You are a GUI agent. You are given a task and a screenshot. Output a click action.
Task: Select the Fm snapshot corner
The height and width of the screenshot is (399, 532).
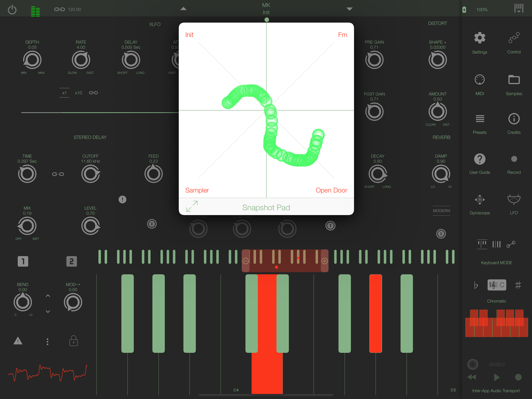pos(343,35)
